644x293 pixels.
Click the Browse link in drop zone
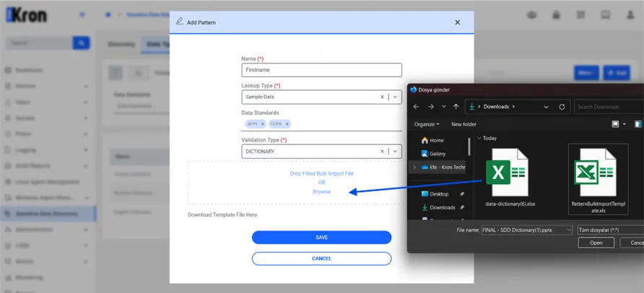tap(321, 192)
